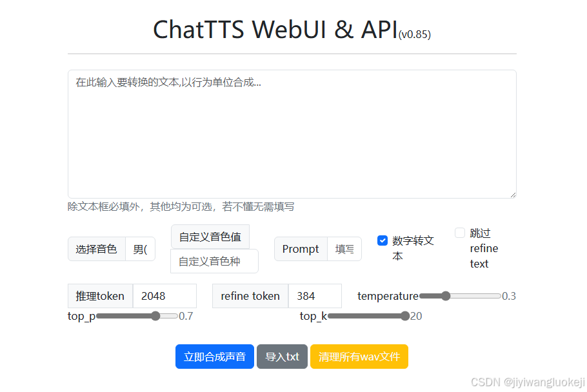Click the Prompt label
The image size is (587, 392).
(301, 249)
